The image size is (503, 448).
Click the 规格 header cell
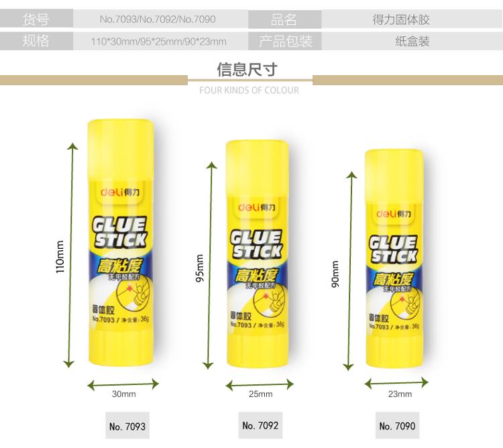point(36,41)
